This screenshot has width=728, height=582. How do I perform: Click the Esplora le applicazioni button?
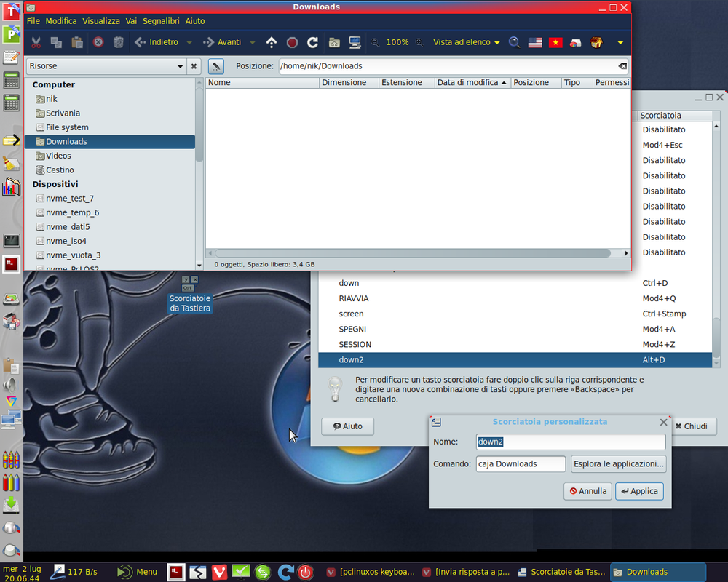[x=618, y=463]
